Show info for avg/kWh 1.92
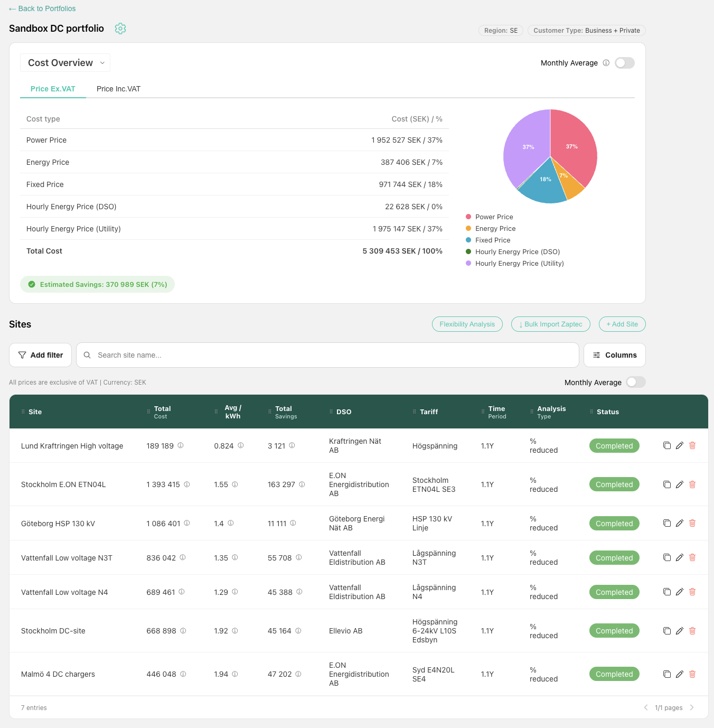 coord(235,630)
